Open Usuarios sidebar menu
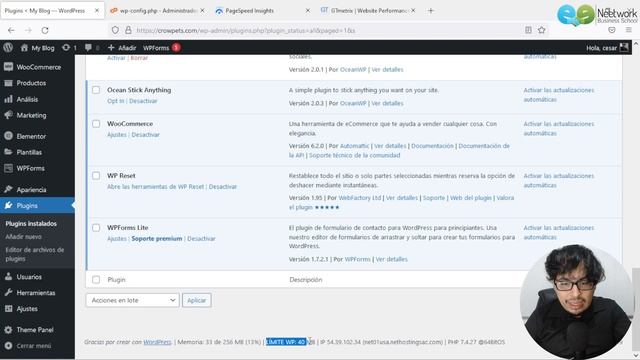The height and width of the screenshot is (360, 640). (x=37, y=277)
